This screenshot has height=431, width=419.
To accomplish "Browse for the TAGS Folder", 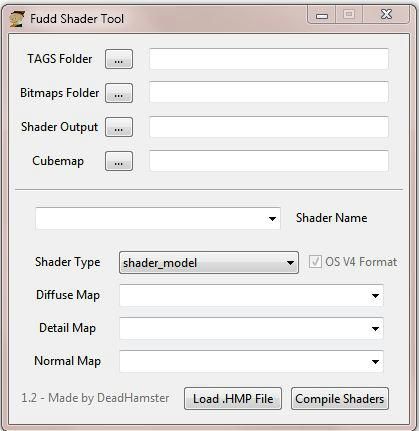I will pyautogui.click(x=119, y=59).
